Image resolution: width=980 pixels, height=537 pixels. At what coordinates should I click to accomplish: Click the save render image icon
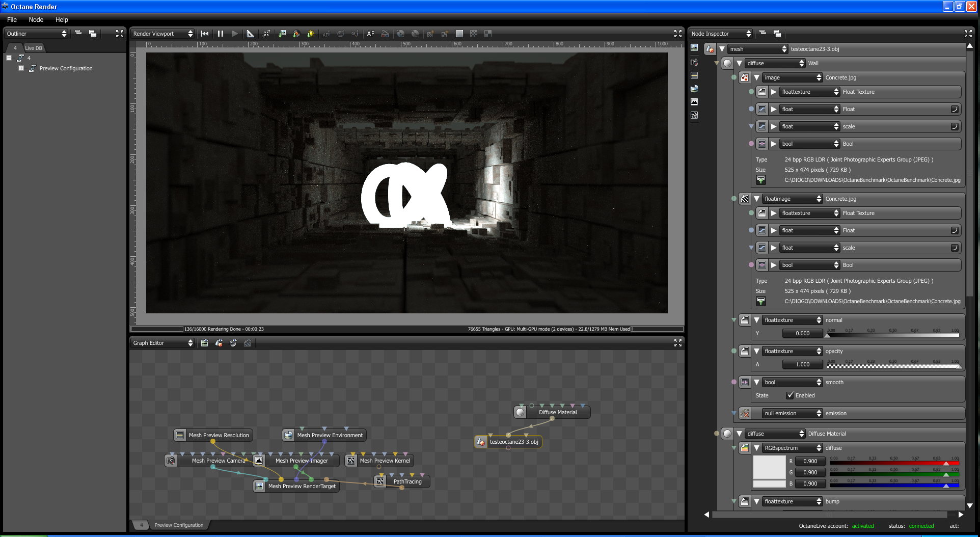point(282,34)
